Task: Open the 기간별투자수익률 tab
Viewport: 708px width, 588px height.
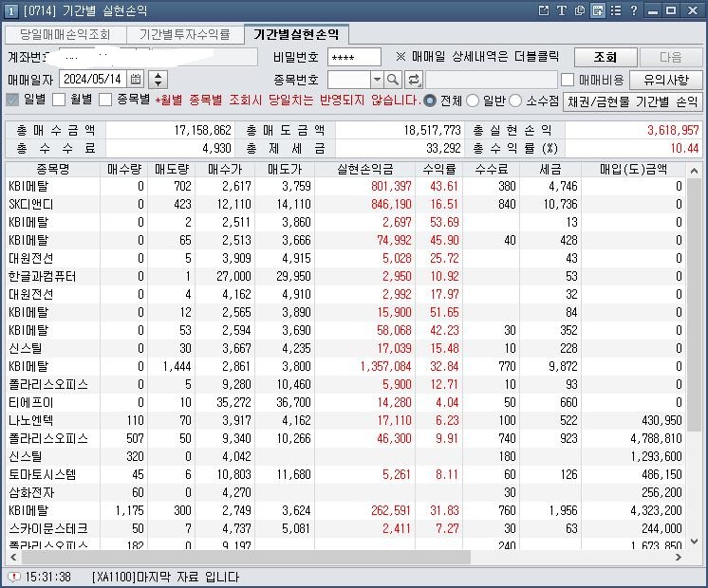Action: point(184,34)
